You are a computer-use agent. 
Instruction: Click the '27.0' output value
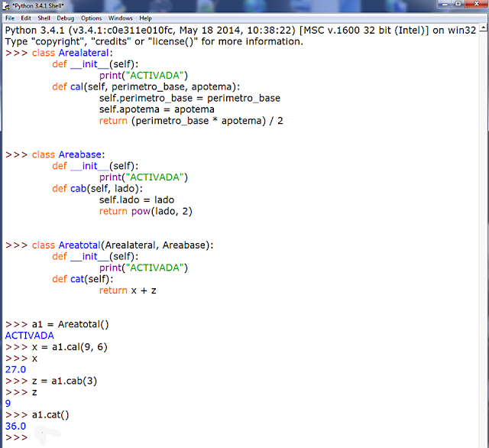pyautogui.click(x=15, y=370)
